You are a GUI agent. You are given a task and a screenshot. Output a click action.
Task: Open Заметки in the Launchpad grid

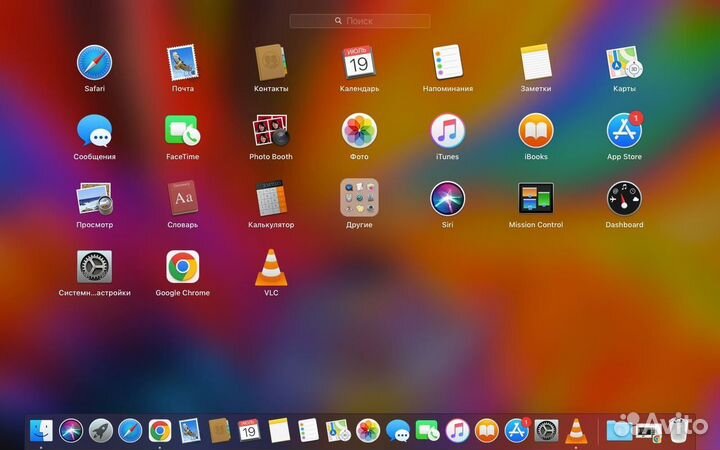point(536,62)
